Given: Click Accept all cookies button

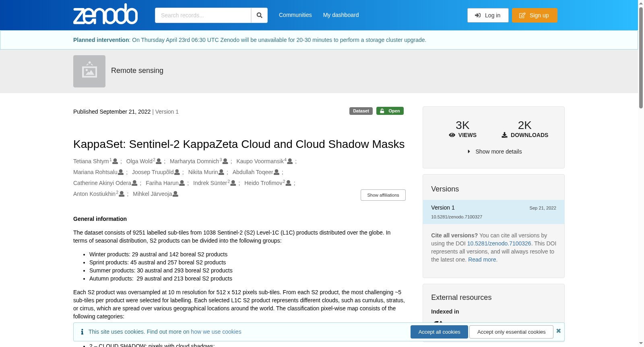Looking at the screenshot, I should click(439, 332).
